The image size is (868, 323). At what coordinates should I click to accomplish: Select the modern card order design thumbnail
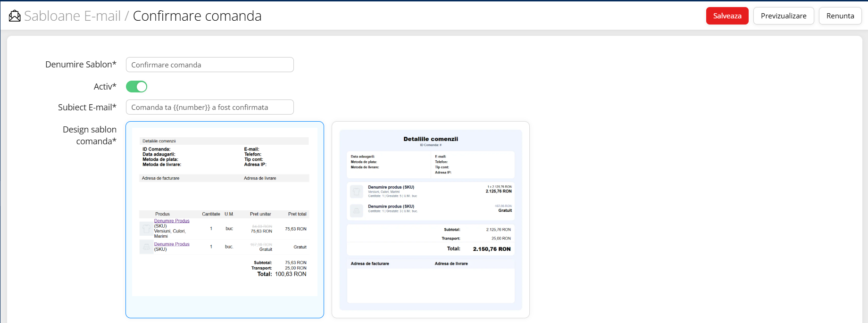pos(431,220)
